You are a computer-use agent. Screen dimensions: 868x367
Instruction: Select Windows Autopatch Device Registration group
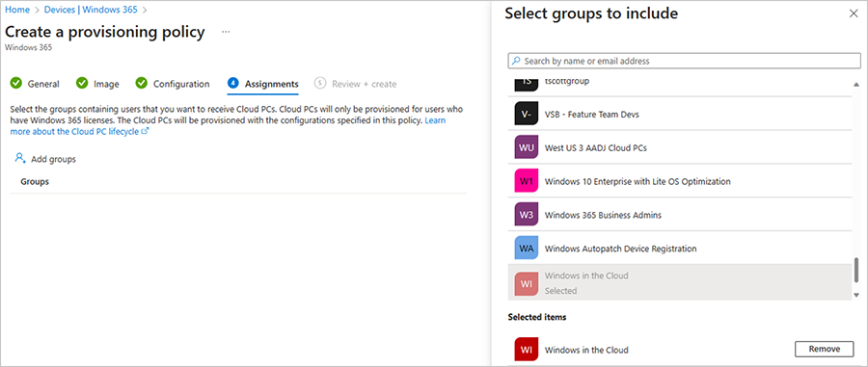[680, 249]
